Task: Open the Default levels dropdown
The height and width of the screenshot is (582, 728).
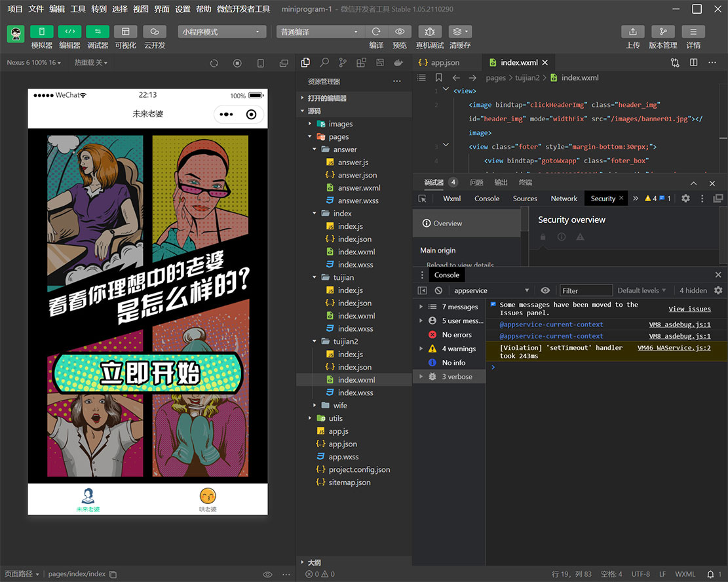Action: tap(642, 290)
